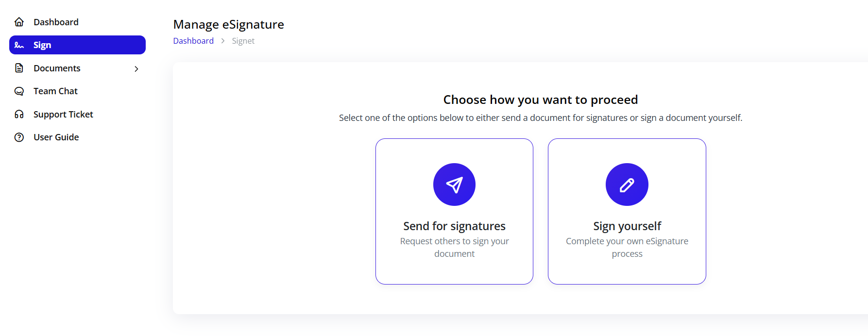Choose the Sign yourself option card

point(627,211)
